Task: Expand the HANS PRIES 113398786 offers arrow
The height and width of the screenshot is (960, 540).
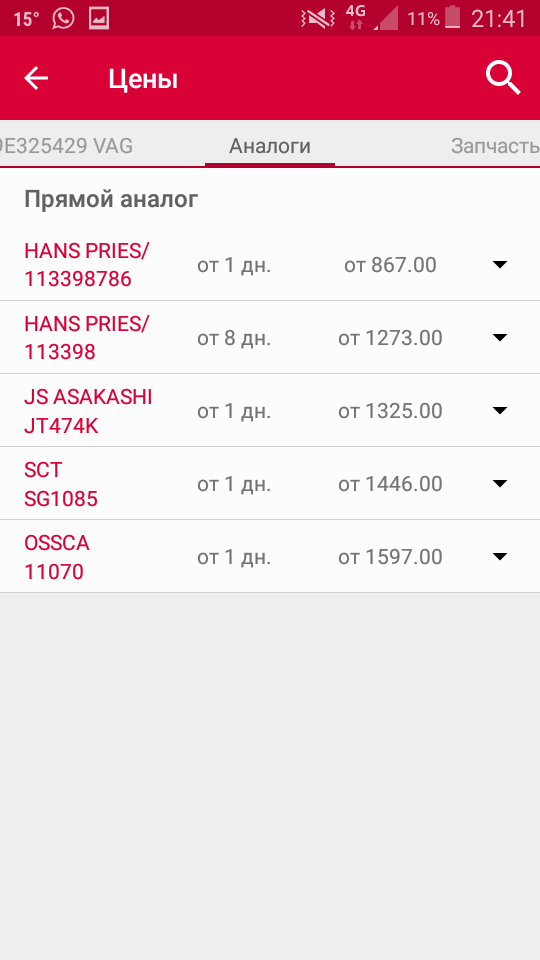Action: (x=500, y=264)
